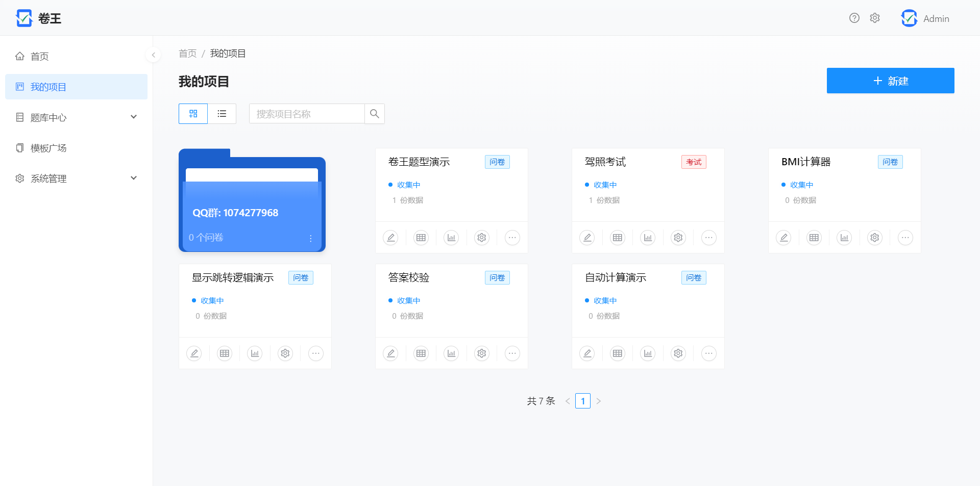
Task: Click the 卷王 logo in header
Action: pyautogui.click(x=39, y=18)
